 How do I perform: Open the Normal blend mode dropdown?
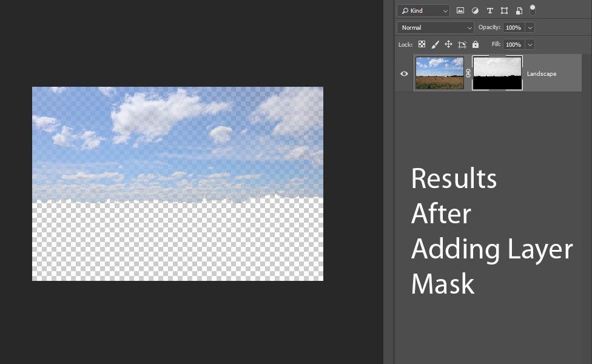click(435, 27)
